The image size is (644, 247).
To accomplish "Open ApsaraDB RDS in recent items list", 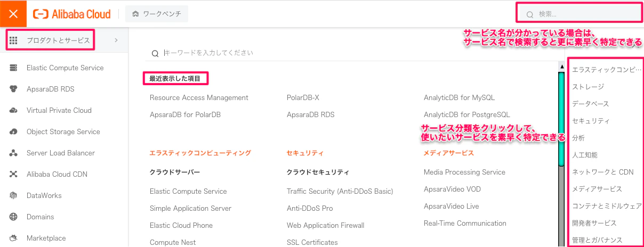I will [x=311, y=115].
